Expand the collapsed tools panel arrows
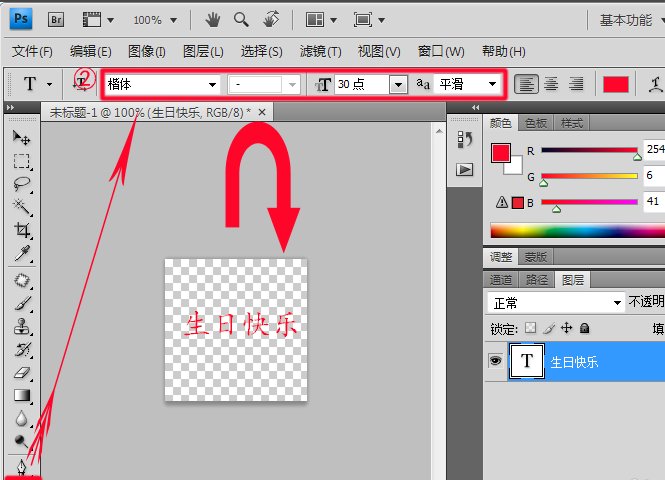Screen dimensions: 665x480 coord(11,108)
